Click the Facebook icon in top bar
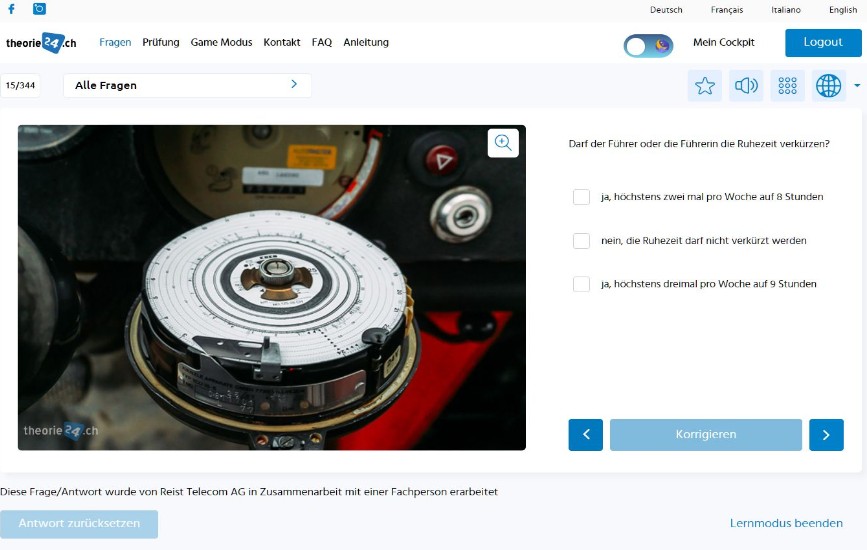The image size is (867, 550). tap(11, 9)
